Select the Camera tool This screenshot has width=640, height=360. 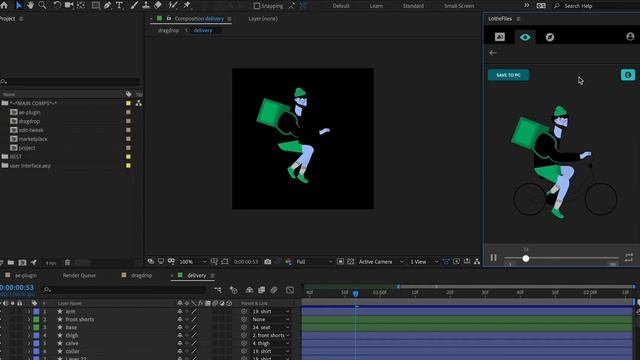[x=69, y=5]
